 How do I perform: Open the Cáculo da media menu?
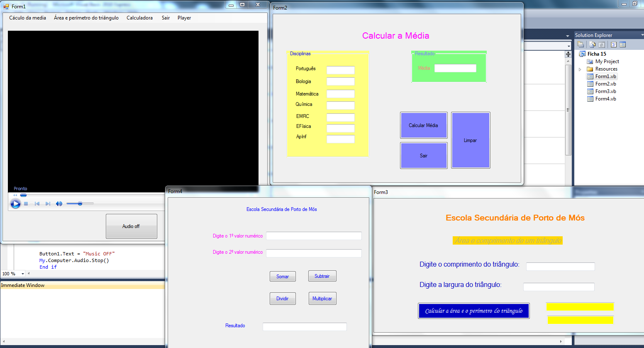(x=27, y=18)
